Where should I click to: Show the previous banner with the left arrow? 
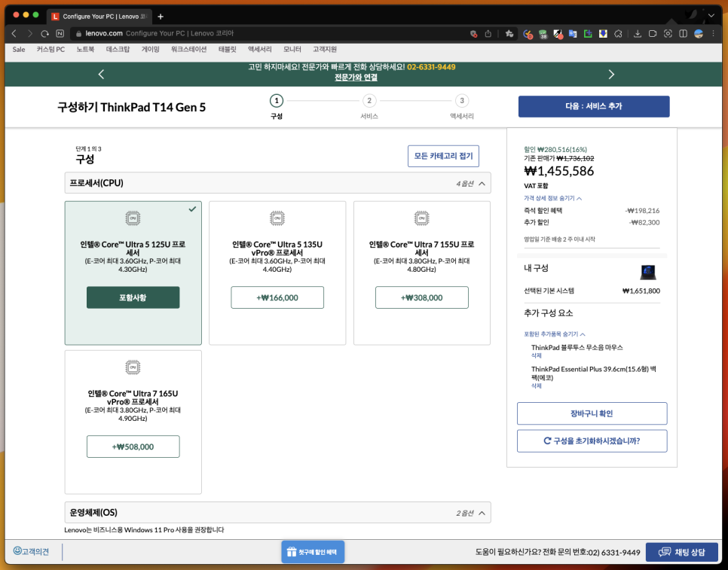(x=101, y=75)
